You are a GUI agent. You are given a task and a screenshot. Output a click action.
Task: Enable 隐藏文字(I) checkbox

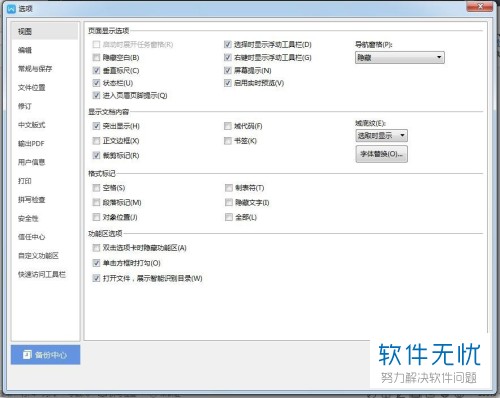coord(229,202)
